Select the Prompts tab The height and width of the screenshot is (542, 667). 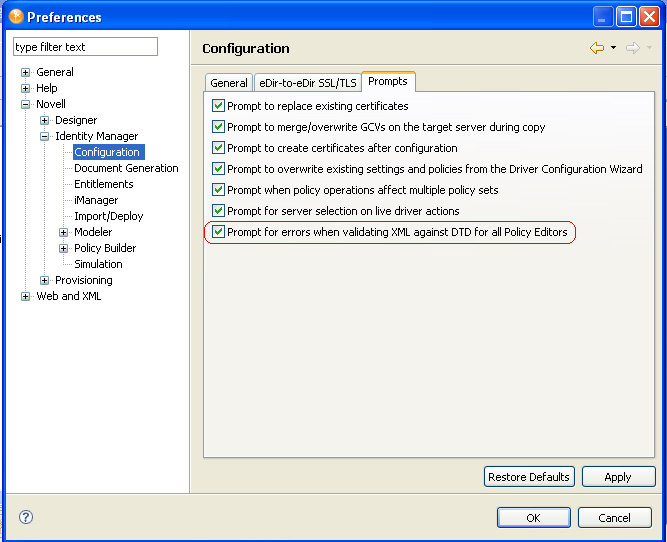click(388, 81)
